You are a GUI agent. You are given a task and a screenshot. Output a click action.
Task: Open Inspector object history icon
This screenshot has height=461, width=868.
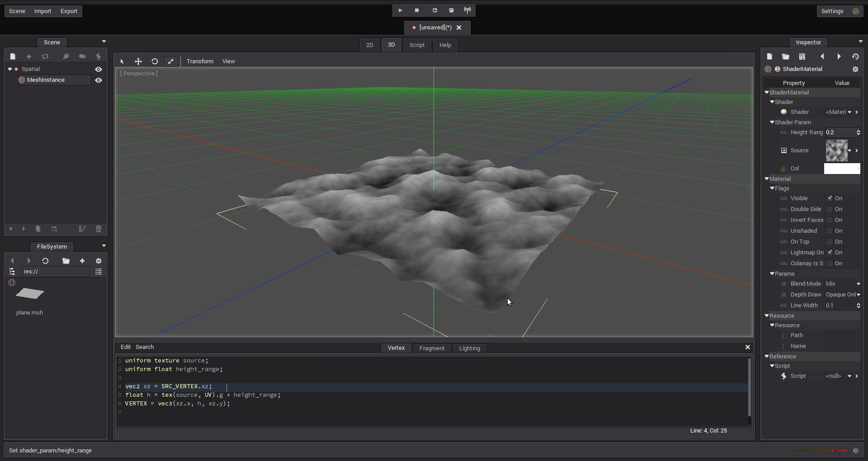point(855,56)
